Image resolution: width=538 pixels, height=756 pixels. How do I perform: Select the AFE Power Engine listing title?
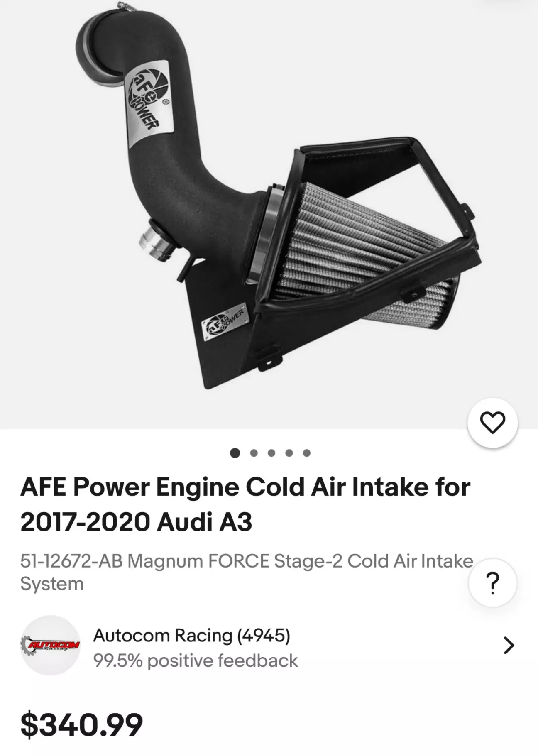pos(245,504)
